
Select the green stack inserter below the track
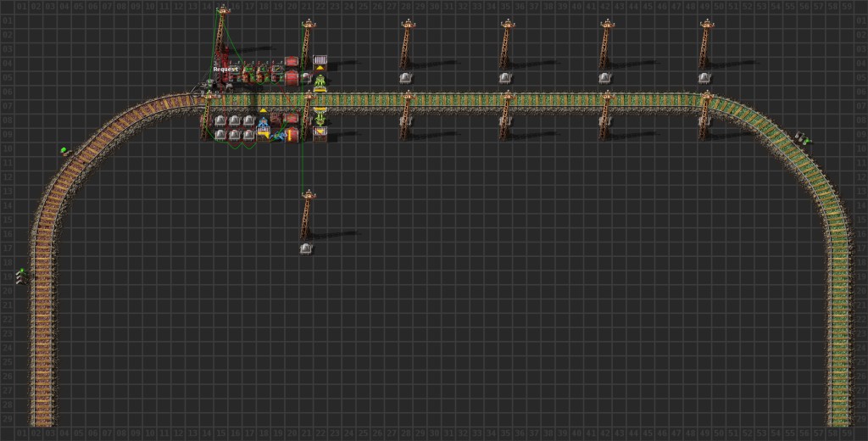point(320,118)
